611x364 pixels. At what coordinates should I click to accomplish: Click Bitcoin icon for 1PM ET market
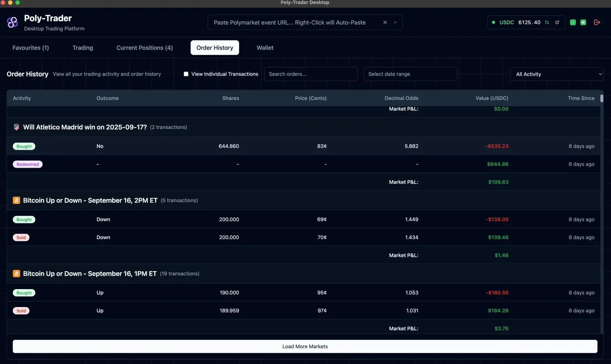pos(16,274)
